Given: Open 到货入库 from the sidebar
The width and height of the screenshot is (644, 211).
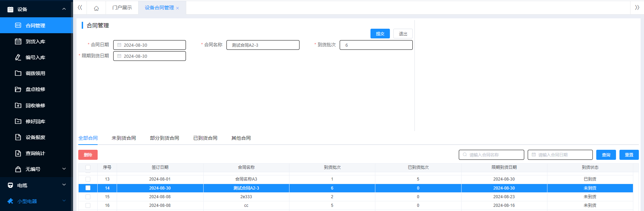Looking at the screenshot, I should [35, 42].
